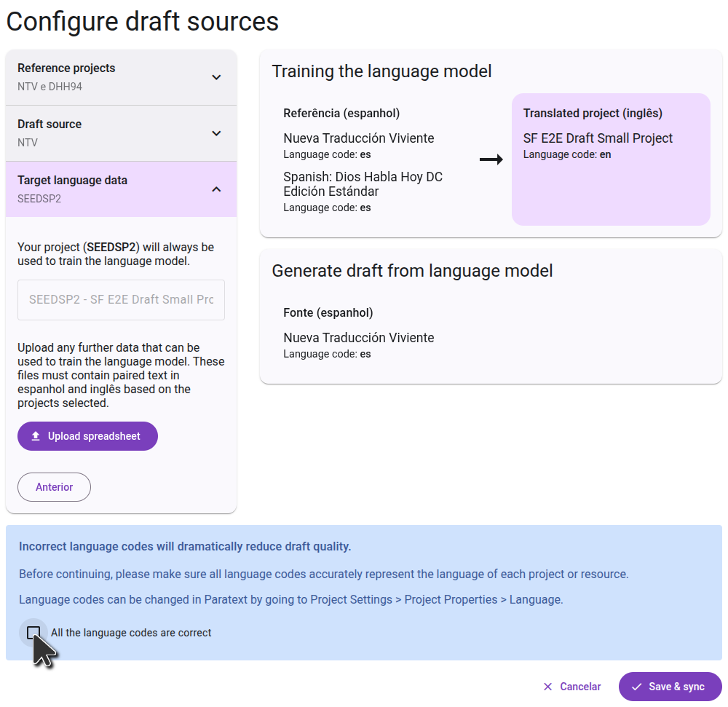
Task: Click the arrow icon pointing to Translated project
Action: click(491, 159)
